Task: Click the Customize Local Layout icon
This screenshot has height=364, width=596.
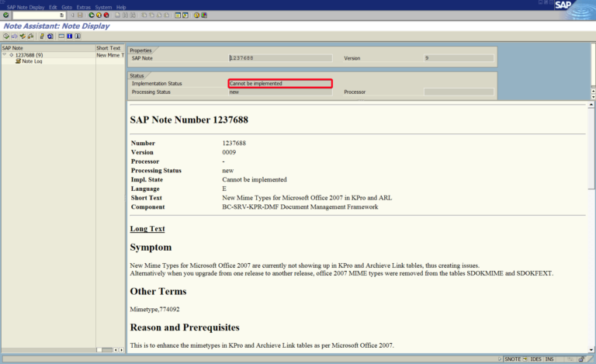Action: (204, 16)
